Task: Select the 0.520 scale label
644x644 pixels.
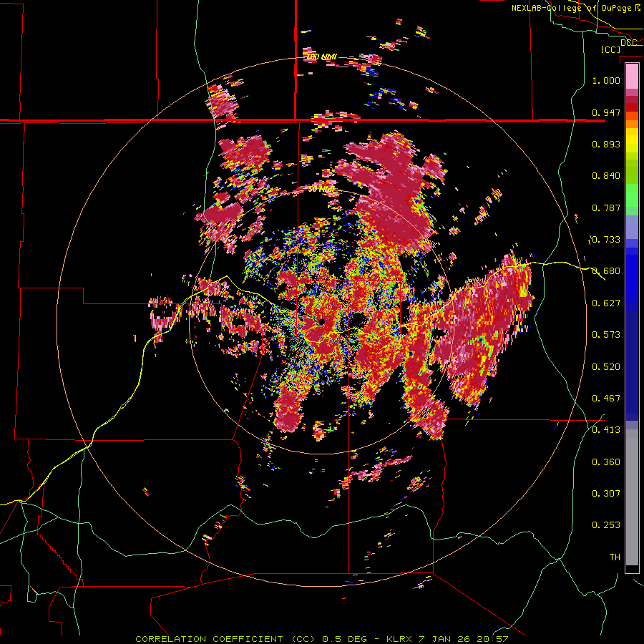Action: tap(606, 367)
